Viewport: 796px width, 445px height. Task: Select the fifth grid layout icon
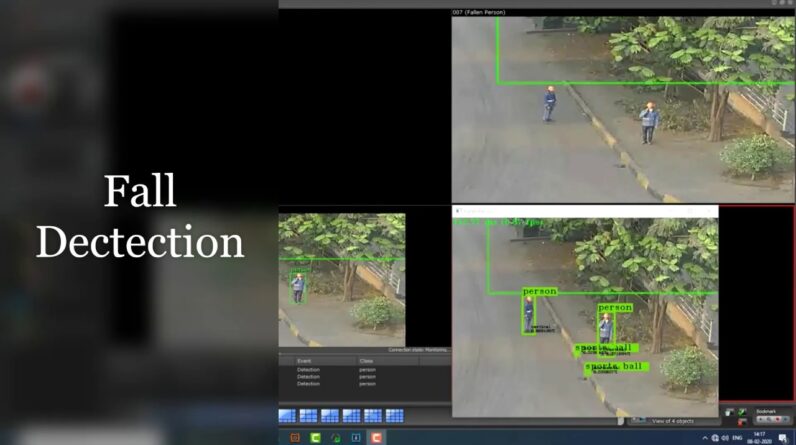tap(373, 416)
